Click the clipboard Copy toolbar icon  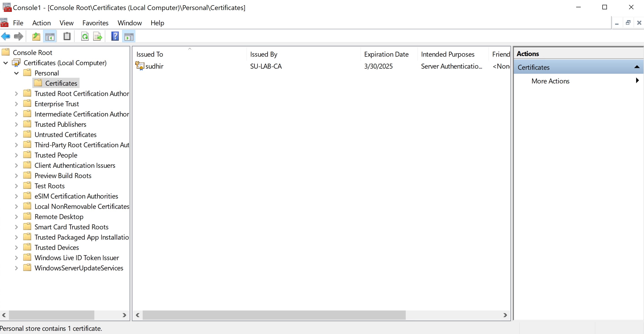67,36
